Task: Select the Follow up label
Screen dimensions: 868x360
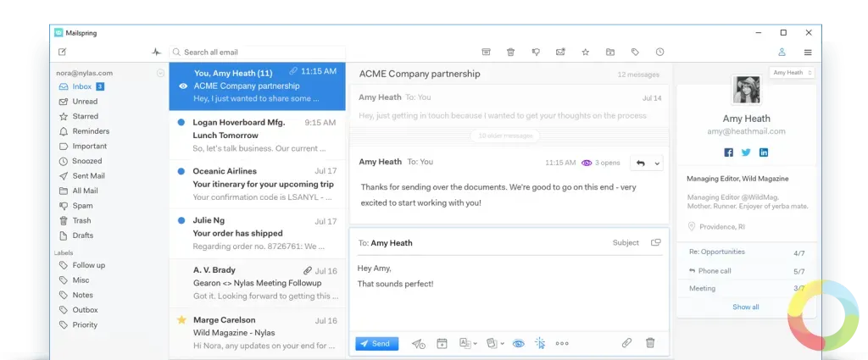Action: pyautogui.click(x=82, y=265)
